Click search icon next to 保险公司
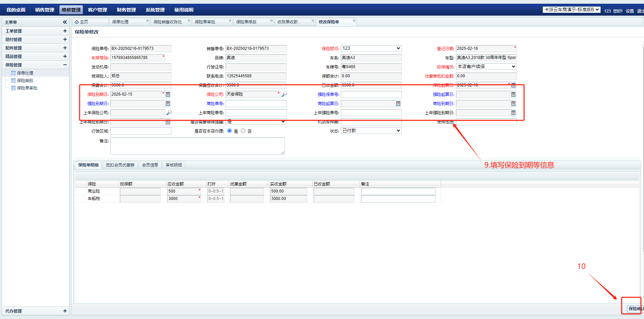 pos(284,94)
